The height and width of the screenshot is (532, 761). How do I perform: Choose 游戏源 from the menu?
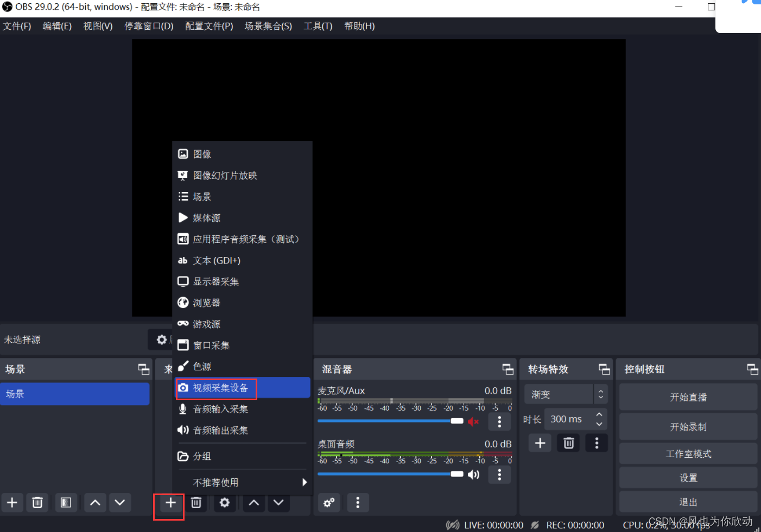[x=243, y=324]
